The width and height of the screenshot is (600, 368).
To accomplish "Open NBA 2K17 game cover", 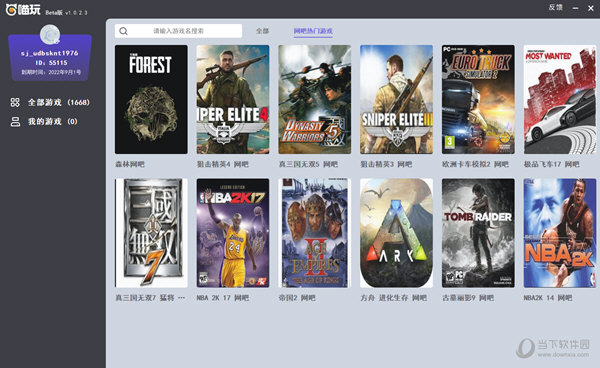I will click(x=233, y=233).
